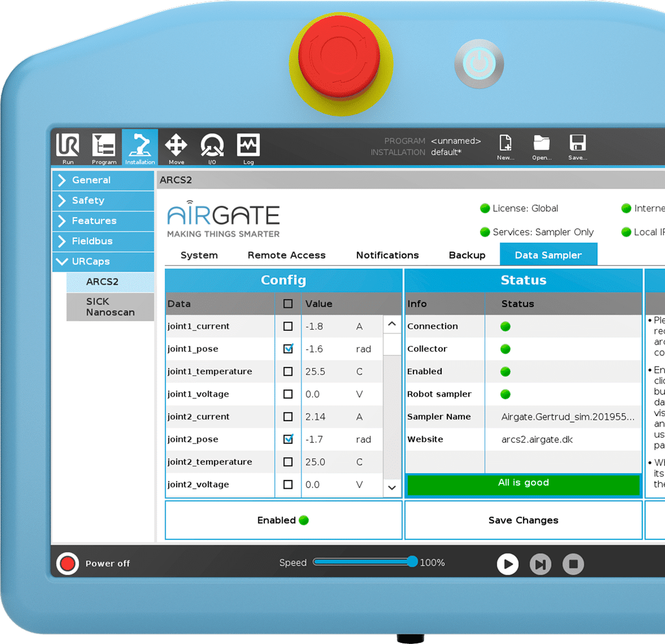
Task: Uncheck the joint1_pose checkbox
Action: click(288, 349)
